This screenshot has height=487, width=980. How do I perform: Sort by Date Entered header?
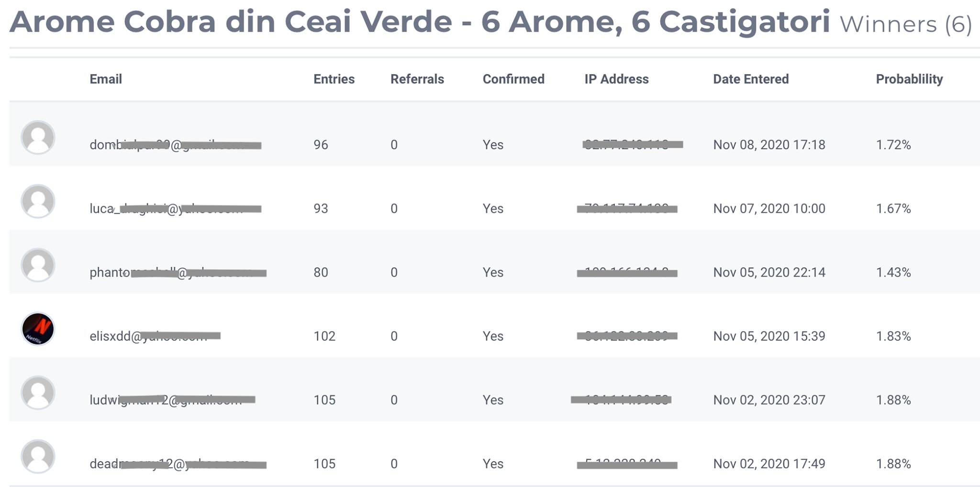[751, 79]
